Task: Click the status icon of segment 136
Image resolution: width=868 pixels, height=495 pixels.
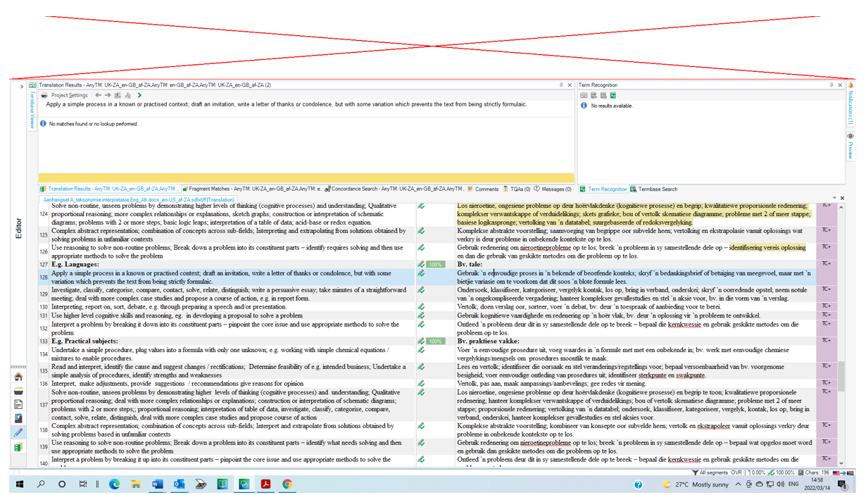Action: pos(421,384)
